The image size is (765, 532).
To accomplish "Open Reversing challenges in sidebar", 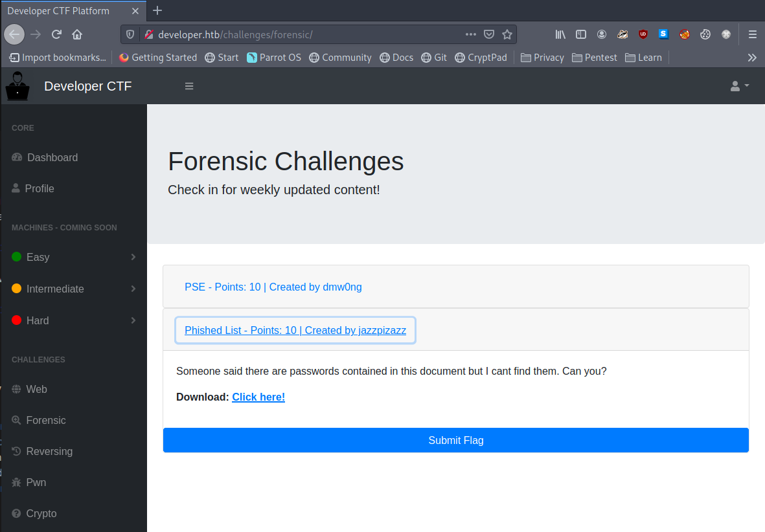I will pyautogui.click(x=49, y=451).
